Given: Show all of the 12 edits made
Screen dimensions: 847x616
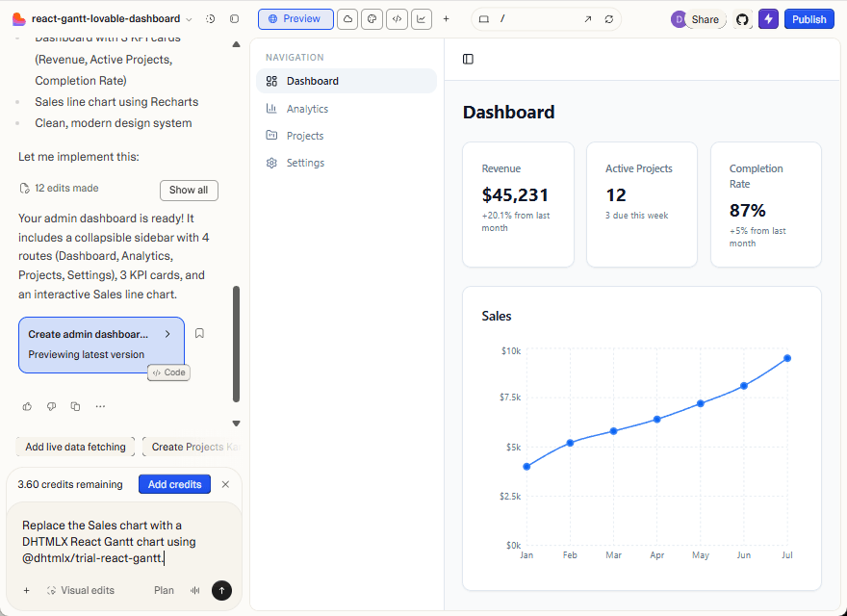Looking at the screenshot, I should [189, 190].
